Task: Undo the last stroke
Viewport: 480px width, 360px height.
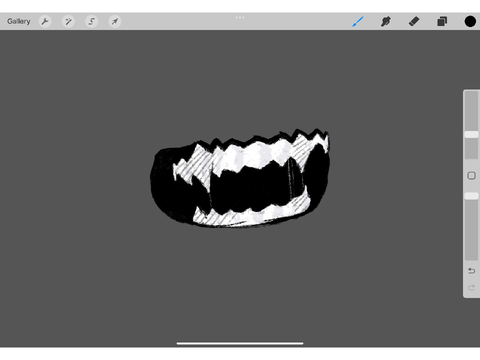Action: (x=471, y=271)
